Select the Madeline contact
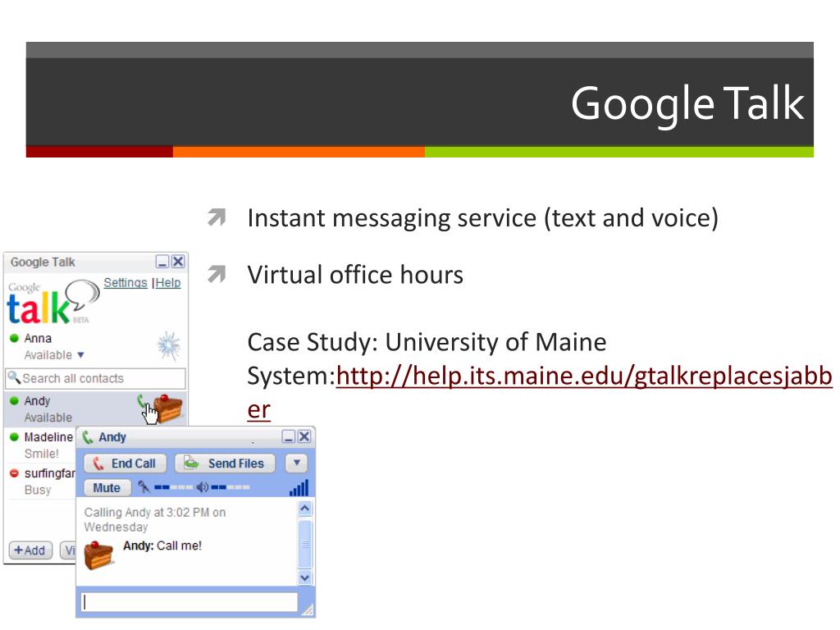 click(x=41, y=445)
